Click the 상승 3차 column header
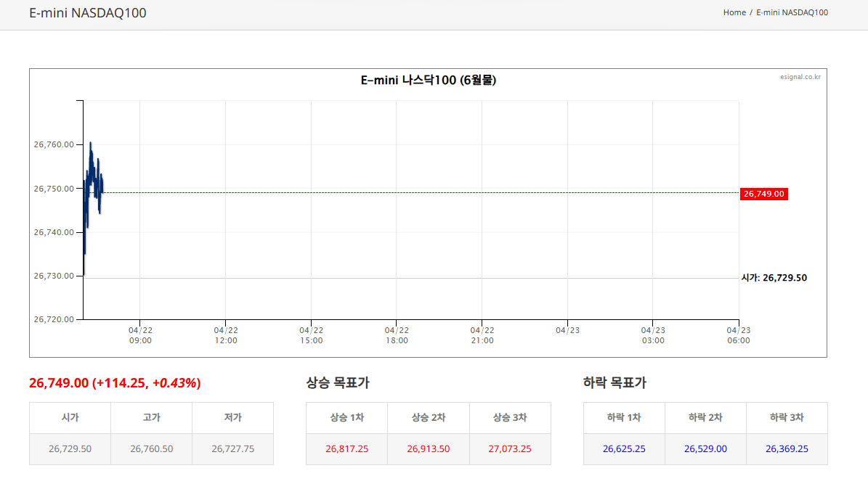868x484 pixels. [x=510, y=418]
